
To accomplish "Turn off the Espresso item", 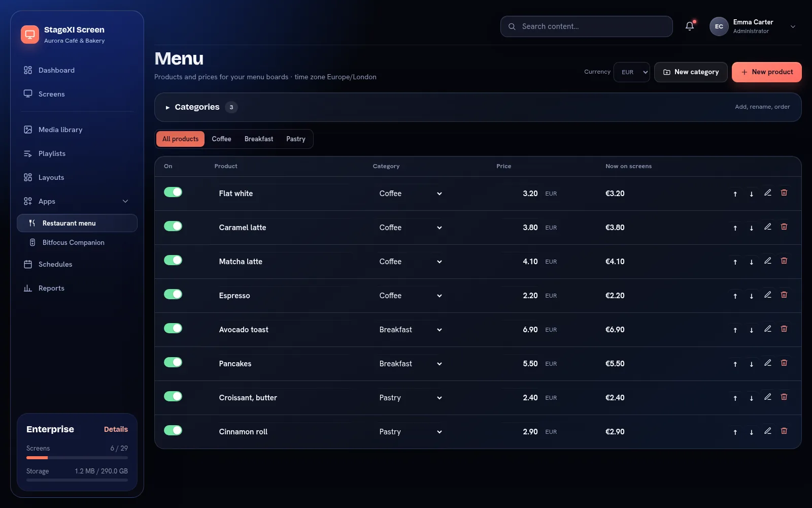I will 173,294.
